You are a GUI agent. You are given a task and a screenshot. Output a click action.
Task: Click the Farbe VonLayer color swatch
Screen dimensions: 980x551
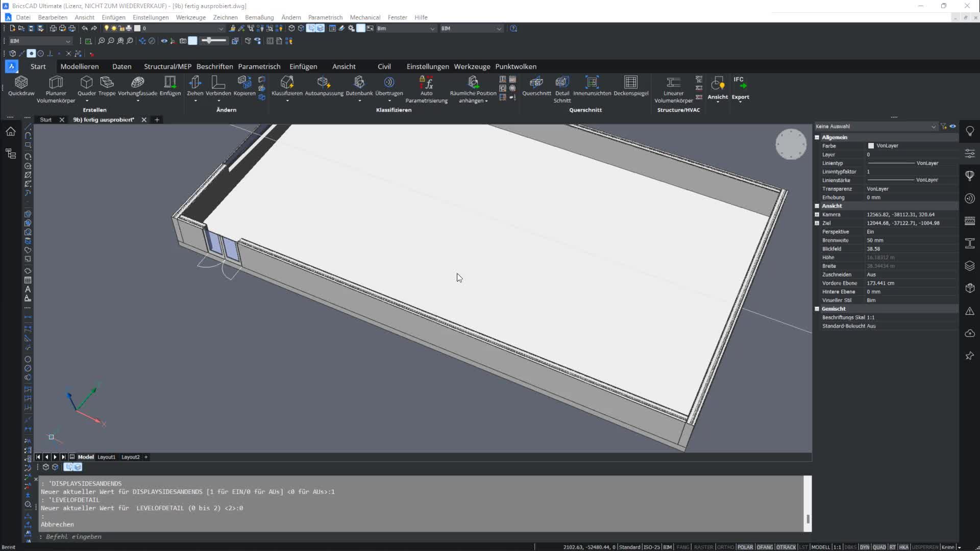(871, 146)
